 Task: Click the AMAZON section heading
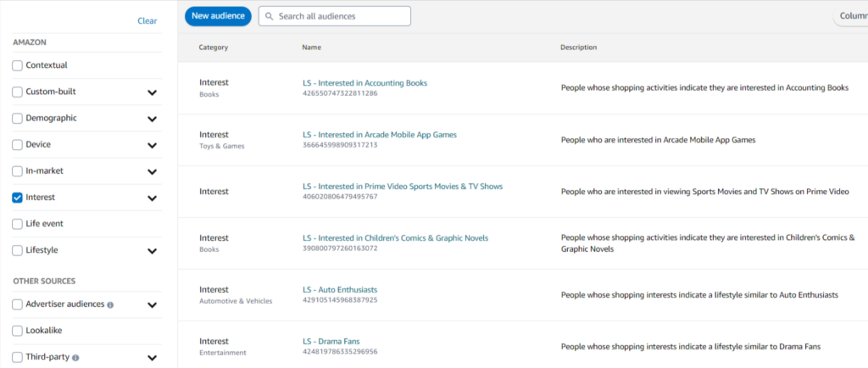tap(30, 42)
